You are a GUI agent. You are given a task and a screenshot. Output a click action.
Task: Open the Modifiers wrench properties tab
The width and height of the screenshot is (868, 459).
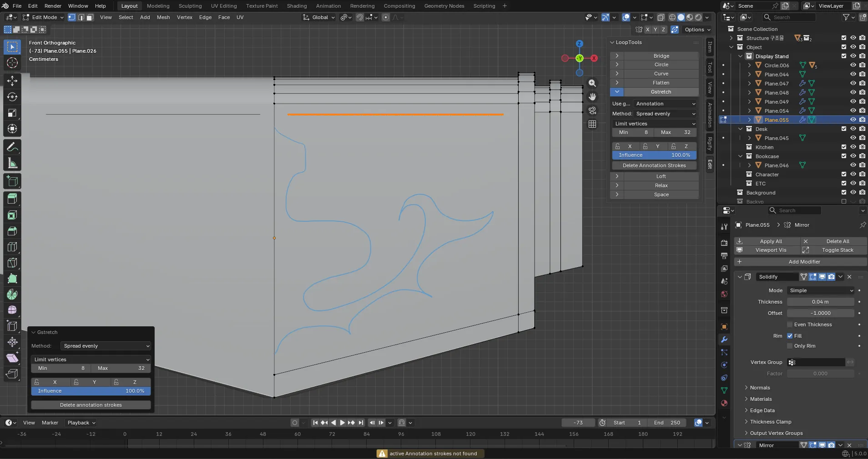tap(724, 339)
